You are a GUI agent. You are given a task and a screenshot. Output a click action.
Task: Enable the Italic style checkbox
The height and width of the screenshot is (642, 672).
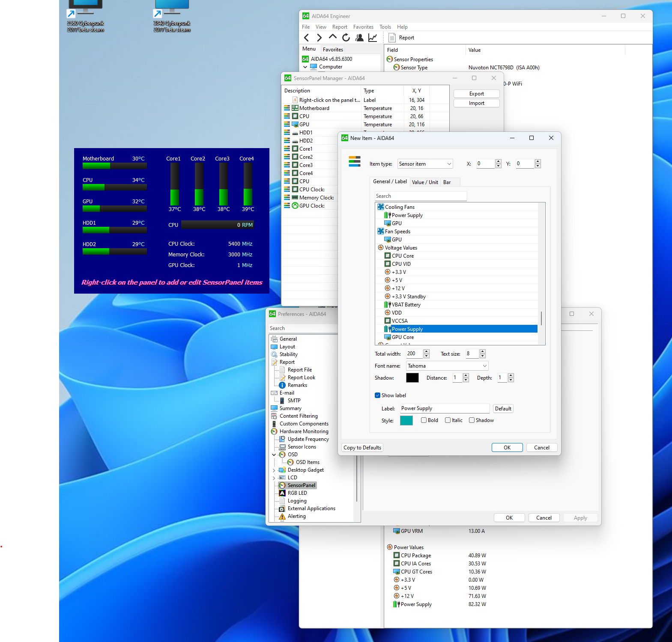coord(448,420)
